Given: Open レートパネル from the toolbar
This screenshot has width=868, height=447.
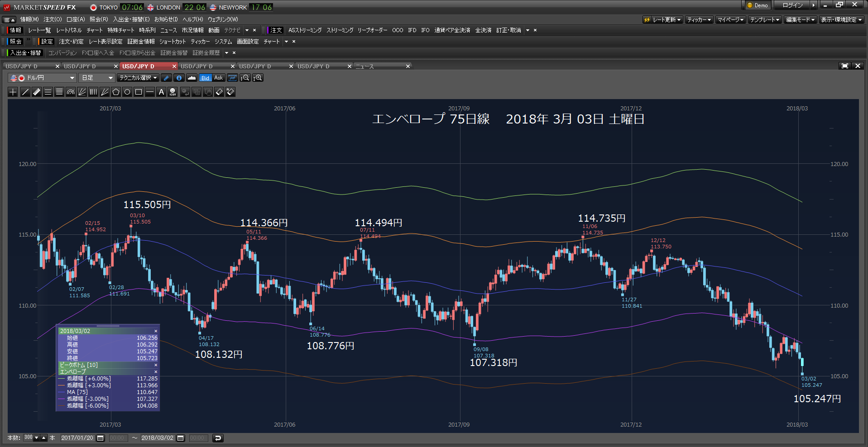Looking at the screenshot, I should point(69,30).
